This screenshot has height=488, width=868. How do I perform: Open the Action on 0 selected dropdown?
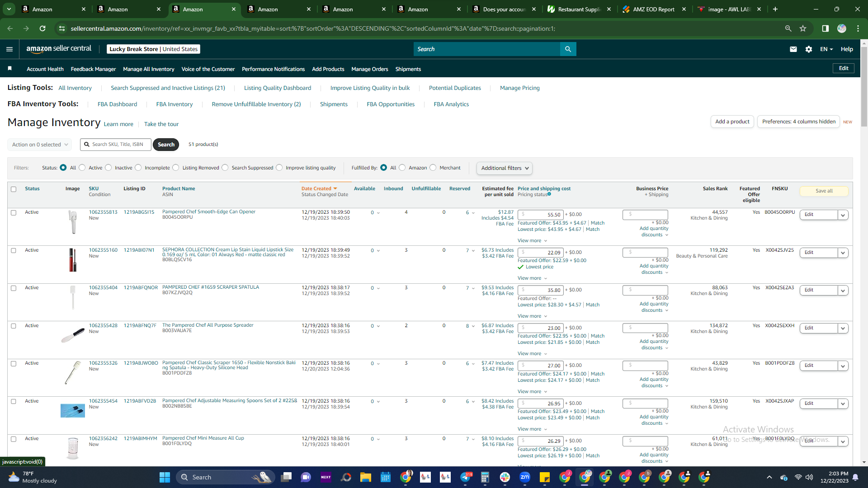pos(40,145)
